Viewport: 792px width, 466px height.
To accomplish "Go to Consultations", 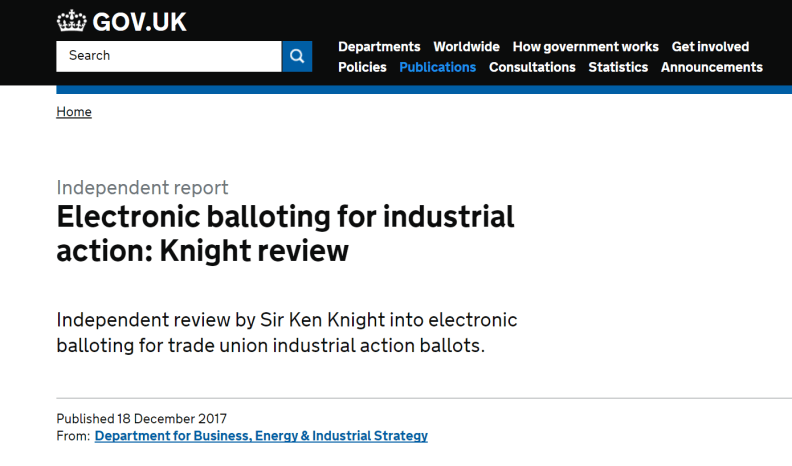I will pyautogui.click(x=532, y=68).
